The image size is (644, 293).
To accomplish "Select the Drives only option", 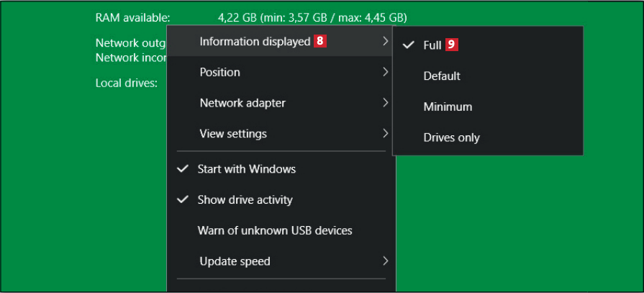I will tap(450, 138).
